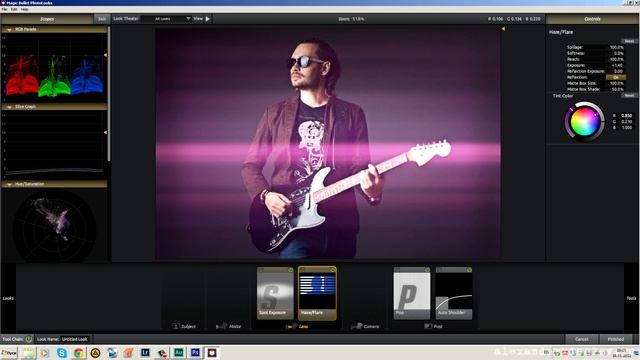
Task: Open the file explorer taskbar icon
Action: pyautogui.click(x=29, y=353)
